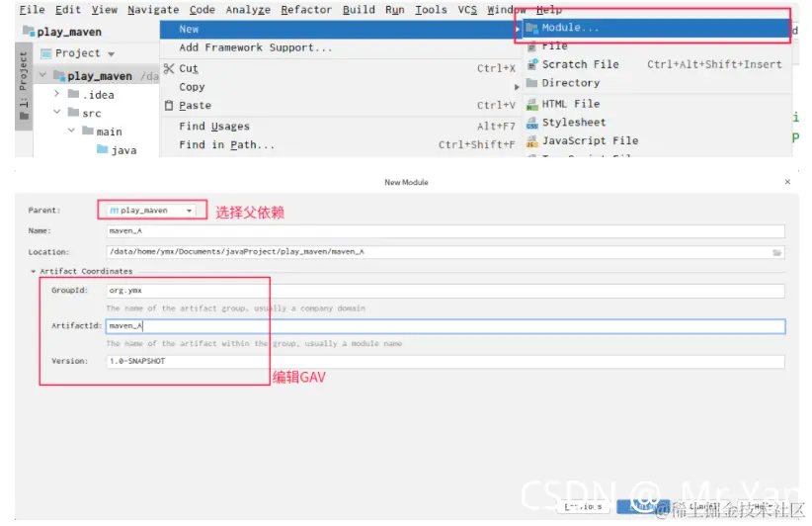Click the Scratch File icon
The image size is (812, 526).
coord(532,64)
